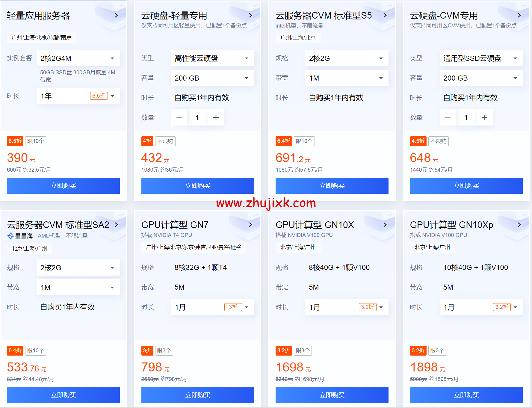Screen dimensions: 532x408
Task: Expand the 1M bandwidth dropdown on S5 card
Action: point(347,78)
